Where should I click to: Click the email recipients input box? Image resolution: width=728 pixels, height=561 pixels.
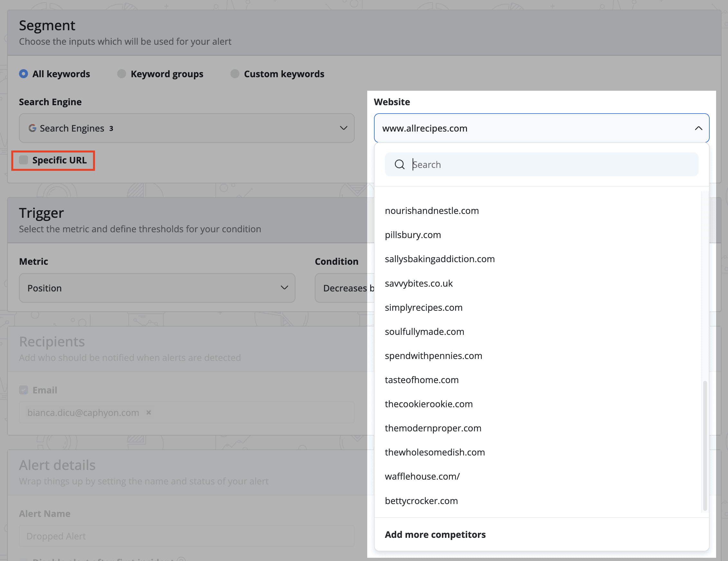click(x=187, y=412)
